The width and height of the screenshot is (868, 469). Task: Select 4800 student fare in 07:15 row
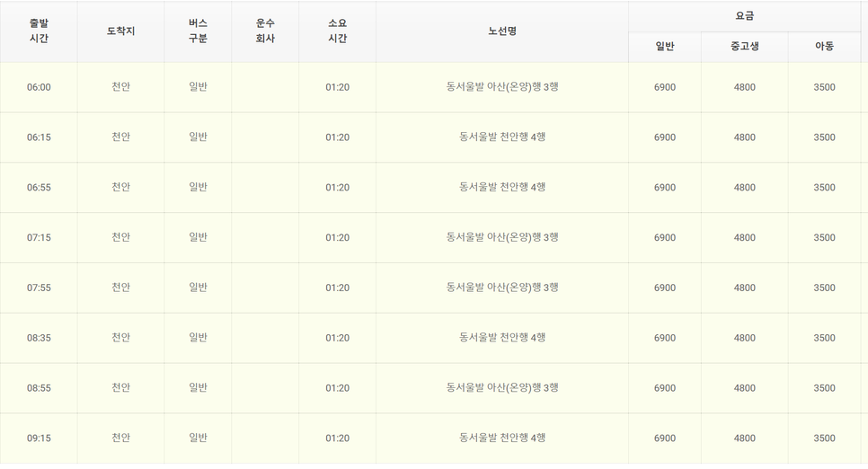click(x=745, y=237)
